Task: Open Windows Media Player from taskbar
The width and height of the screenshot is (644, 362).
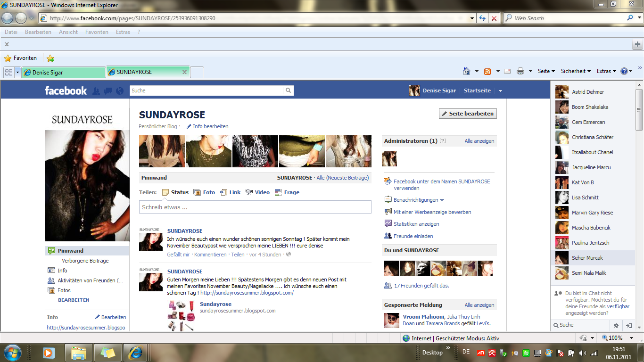Action: click(x=49, y=352)
